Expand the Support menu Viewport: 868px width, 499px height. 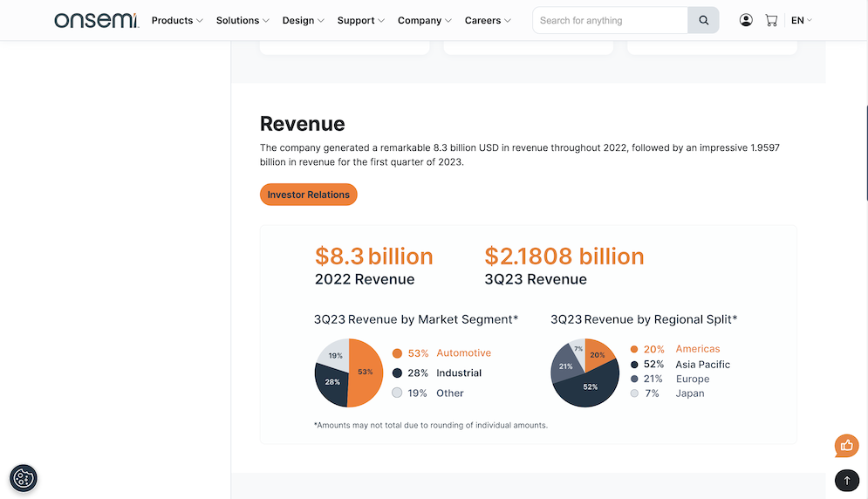(x=361, y=20)
